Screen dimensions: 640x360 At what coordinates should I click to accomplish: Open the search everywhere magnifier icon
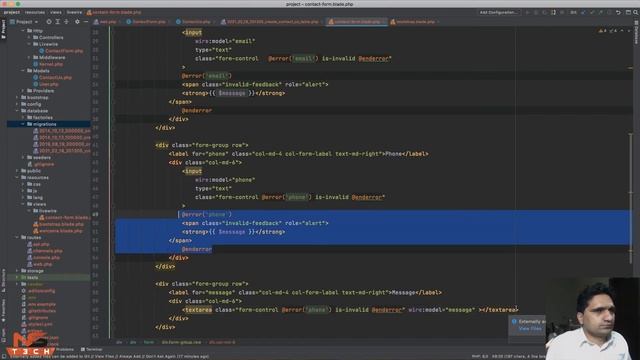click(636, 13)
